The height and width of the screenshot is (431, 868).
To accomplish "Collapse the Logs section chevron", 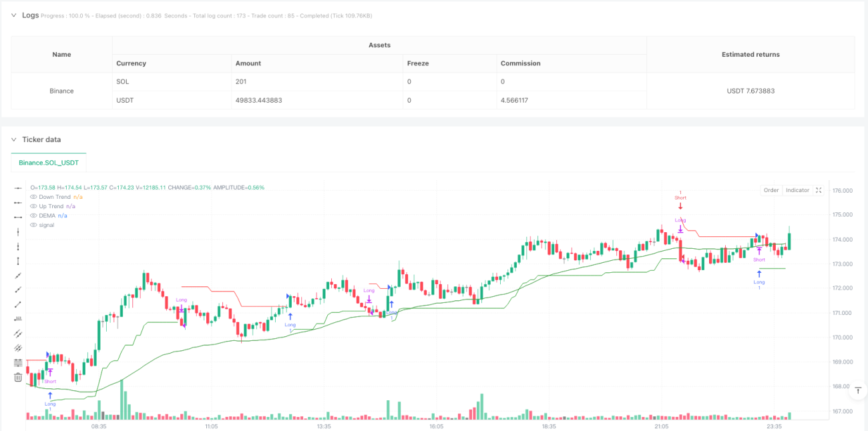I will 13,15.
